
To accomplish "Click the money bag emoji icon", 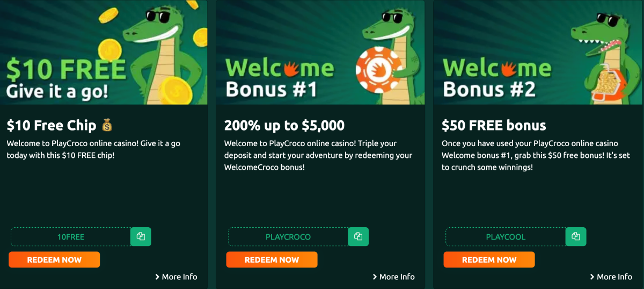I will 107,126.
